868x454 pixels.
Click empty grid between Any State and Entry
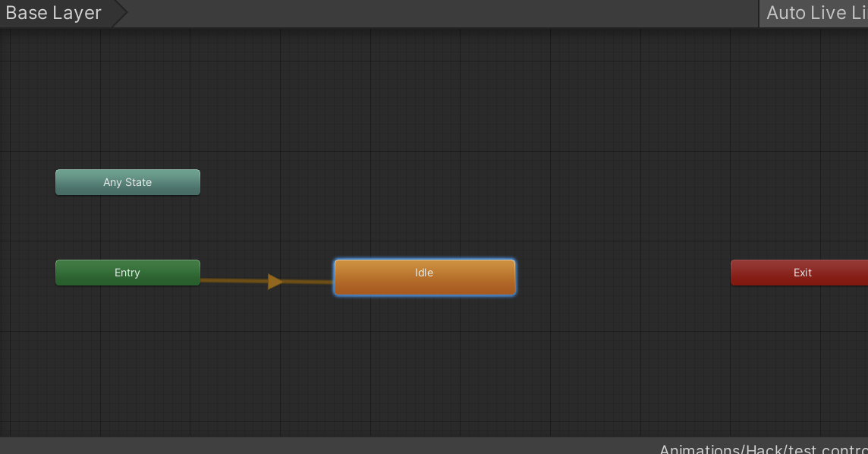127,228
